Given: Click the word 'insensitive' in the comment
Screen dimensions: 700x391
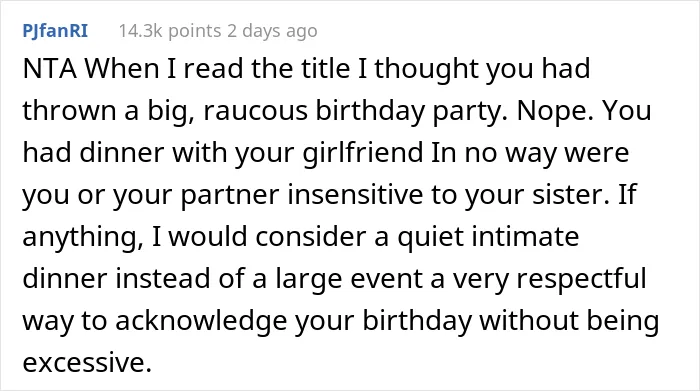Looking at the screenshot, I should (x=354, y=194).
